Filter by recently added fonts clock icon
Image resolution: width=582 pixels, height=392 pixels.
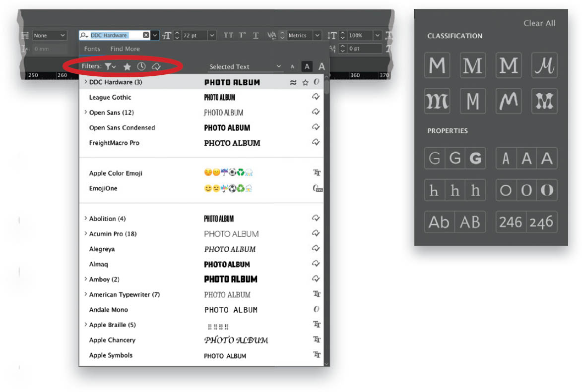(x=141, y=66)
